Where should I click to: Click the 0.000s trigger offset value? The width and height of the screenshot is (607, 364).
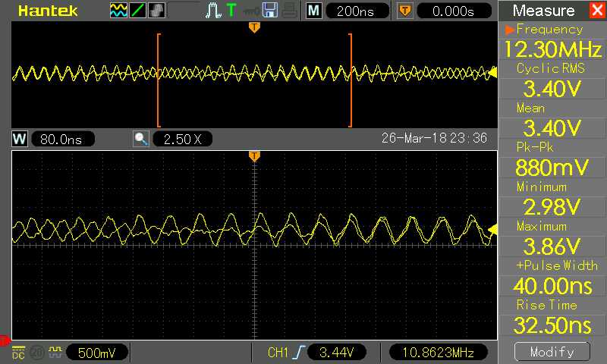(454, 11)
